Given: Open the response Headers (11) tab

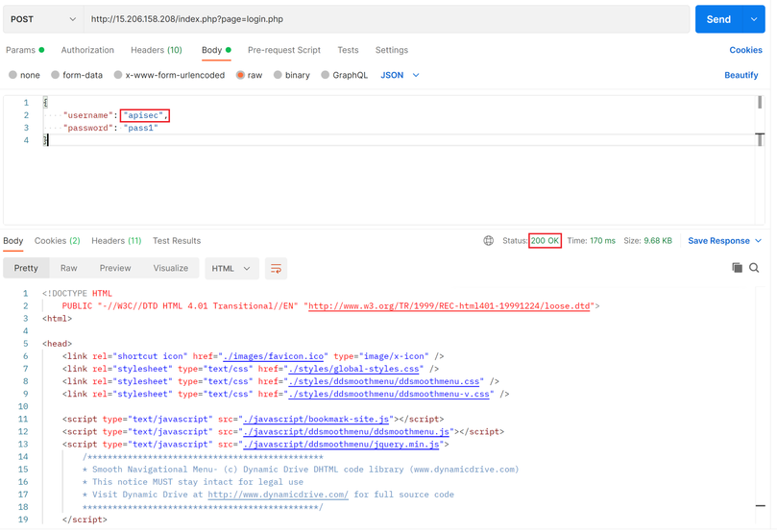Looking at the screenshot, I should tap(116, 241).
